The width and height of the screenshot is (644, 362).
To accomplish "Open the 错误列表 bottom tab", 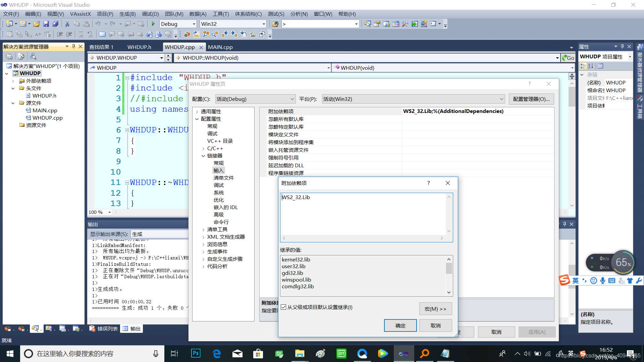I will [x=104, y=328].
